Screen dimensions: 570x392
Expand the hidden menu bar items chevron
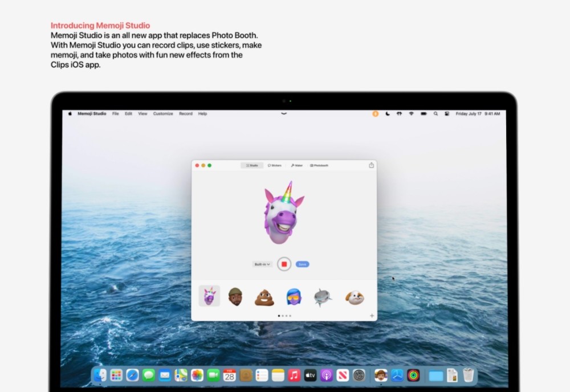(x=284, y=114)
